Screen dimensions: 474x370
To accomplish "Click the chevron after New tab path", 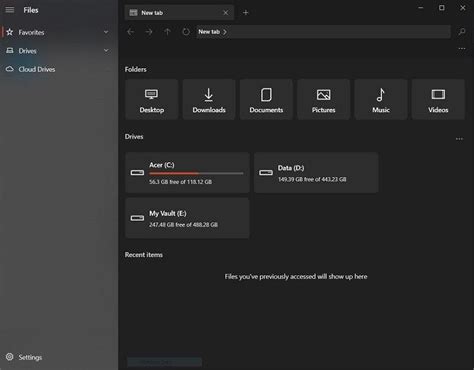I will pyautogui.click(x=225, y=32).
